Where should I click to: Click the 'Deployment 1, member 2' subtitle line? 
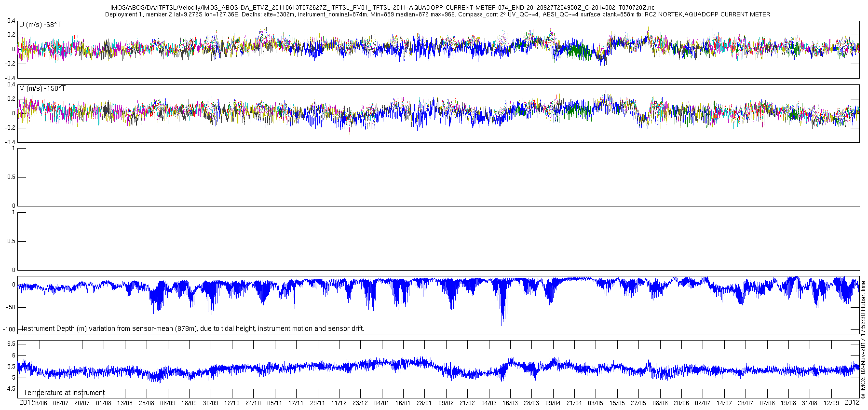point(437,14)
